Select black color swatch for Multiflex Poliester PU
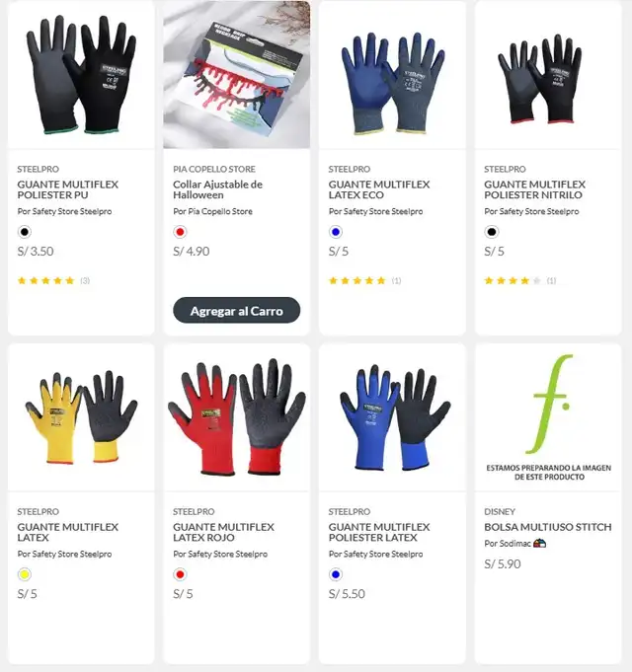 [x=25, y=232]
